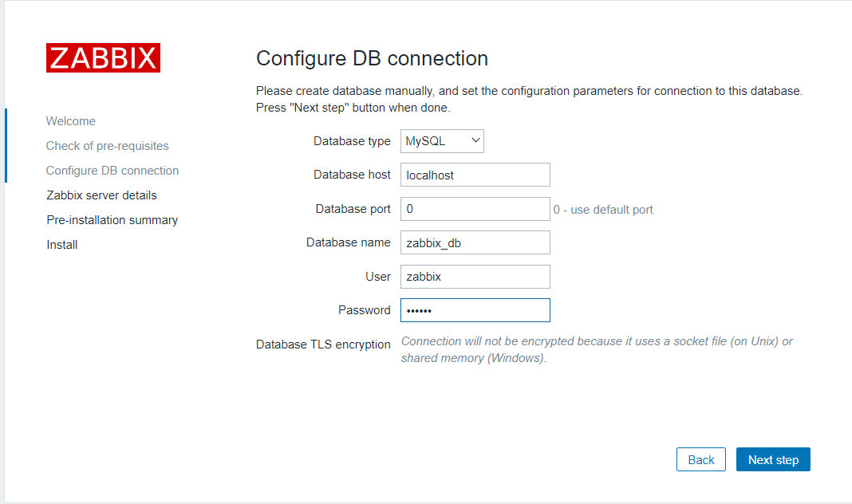852x504 pixels.
Task: Click the Database TLS encryption label
Action: click(323, 345)
